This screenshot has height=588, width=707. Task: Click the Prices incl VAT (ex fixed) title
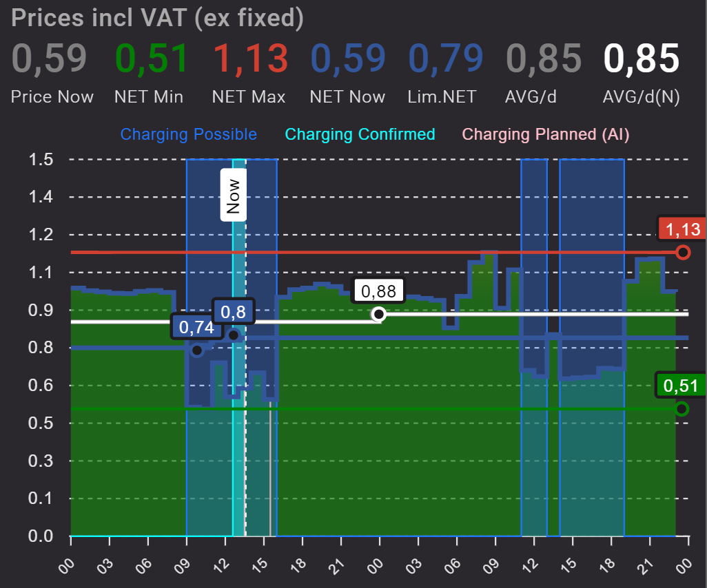click(x=157, y=18)
